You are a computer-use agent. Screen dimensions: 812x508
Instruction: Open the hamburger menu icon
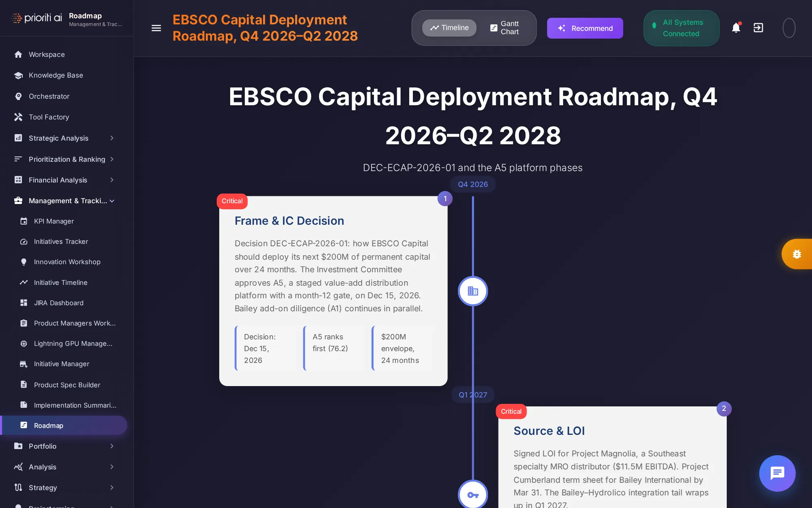coord(156,28)
